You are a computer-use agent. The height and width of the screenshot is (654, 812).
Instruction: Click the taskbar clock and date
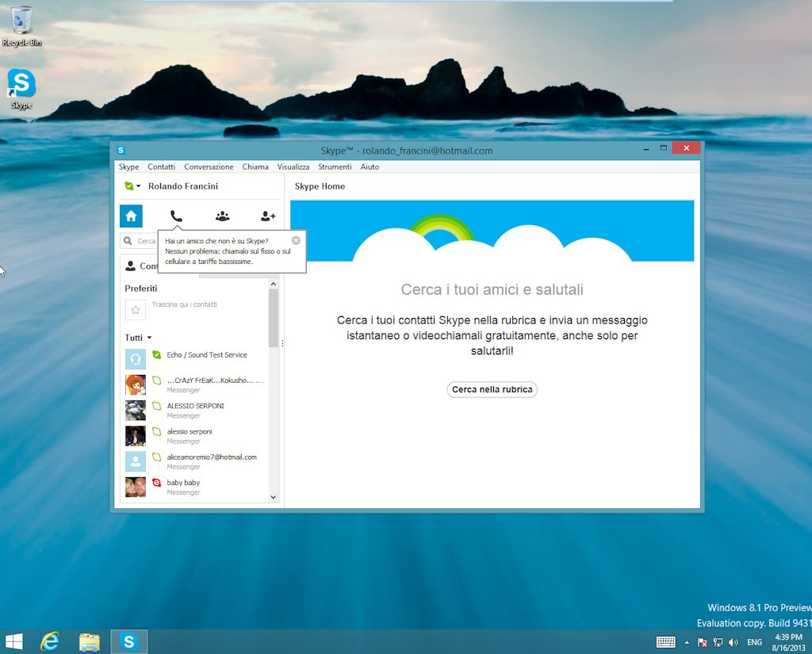788,642
